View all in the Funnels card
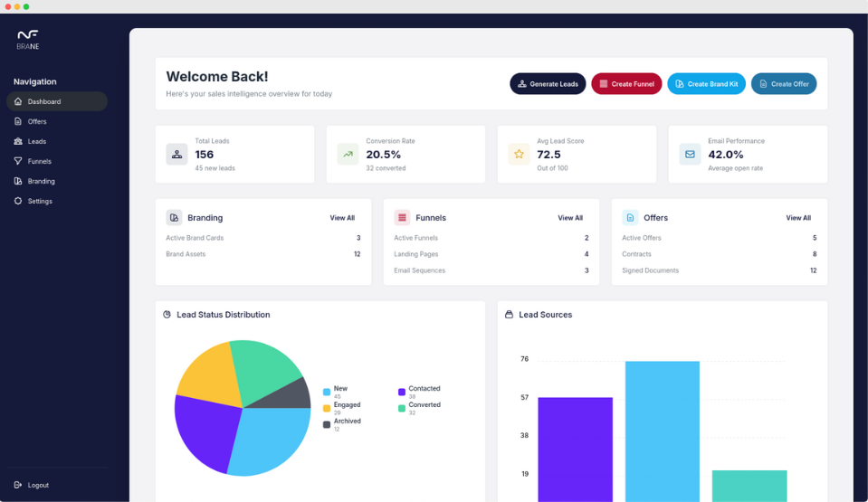The width and height of the screenshot is (868, 502). point(570,217)
